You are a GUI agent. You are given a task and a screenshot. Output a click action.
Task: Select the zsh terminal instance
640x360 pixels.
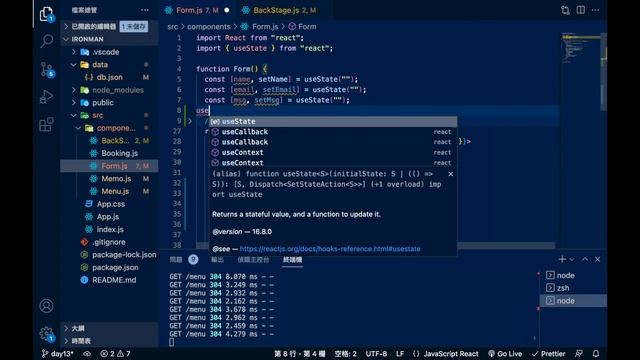coord(573,288)
